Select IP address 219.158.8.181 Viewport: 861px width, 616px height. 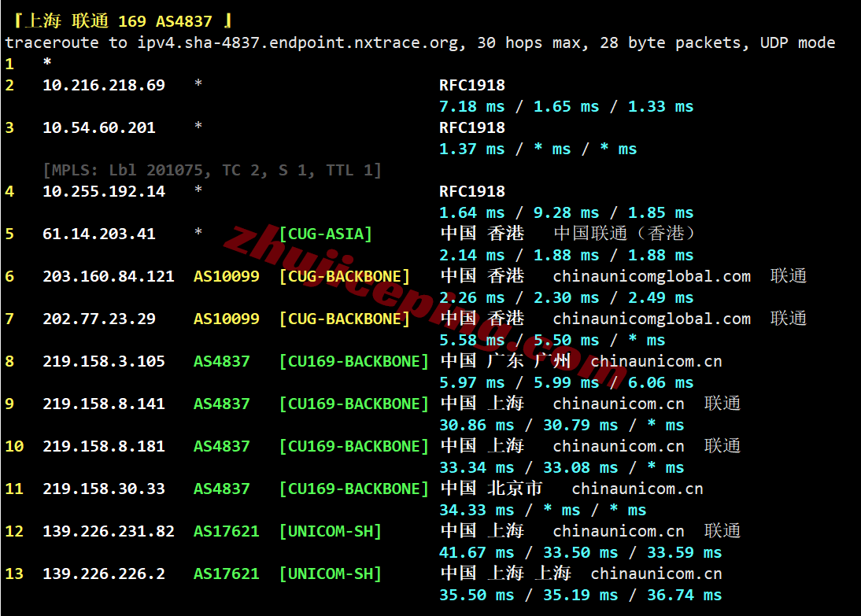pos(104,446)
